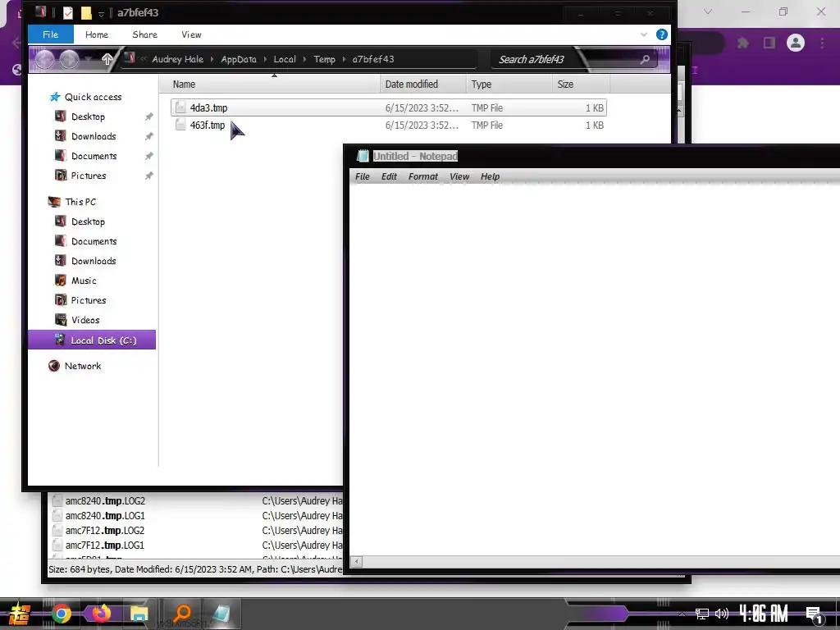The width and height of the screenshot is (840, 630).
Task: Open pinned Desktop under Quick access
Action: (x=88, y=116)
